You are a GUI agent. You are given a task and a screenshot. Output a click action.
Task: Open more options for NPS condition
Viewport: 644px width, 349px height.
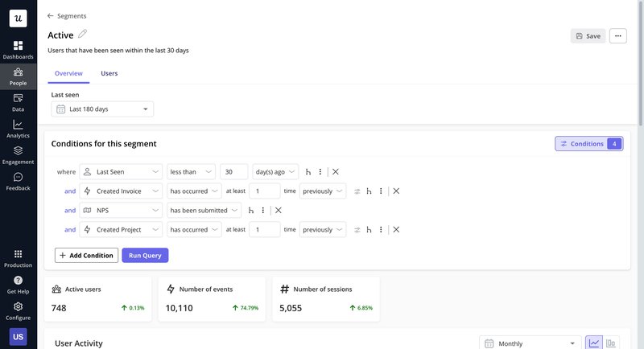click(x=262, y=211)
